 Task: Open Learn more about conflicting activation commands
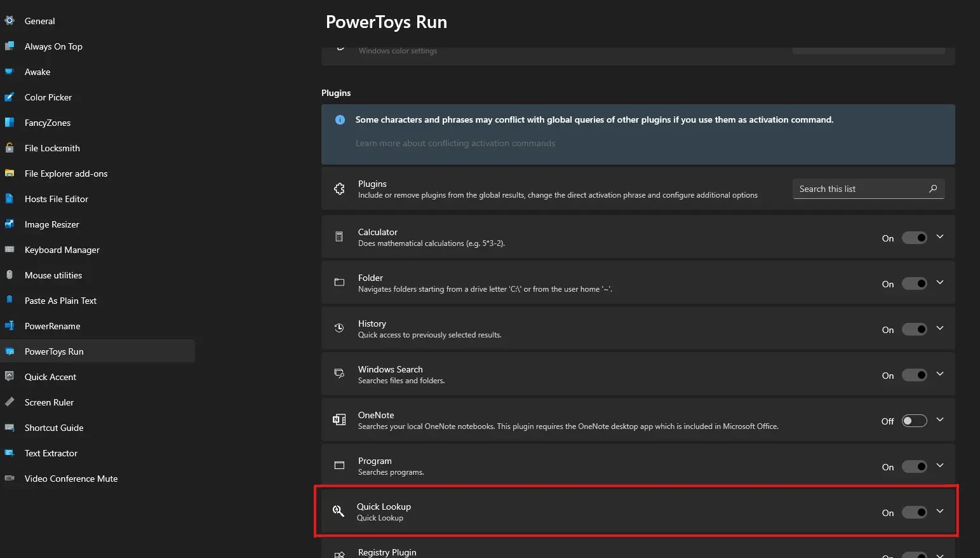pos(455,144)
